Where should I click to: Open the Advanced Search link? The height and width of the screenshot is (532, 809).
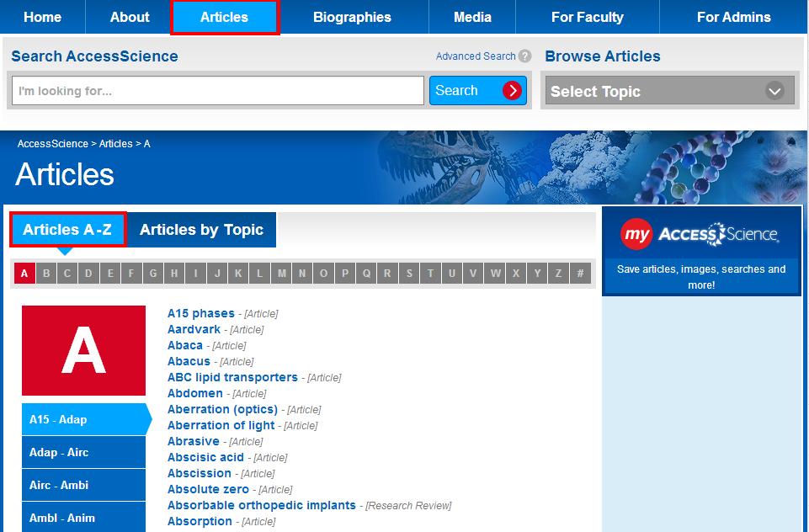pos(476,56)
